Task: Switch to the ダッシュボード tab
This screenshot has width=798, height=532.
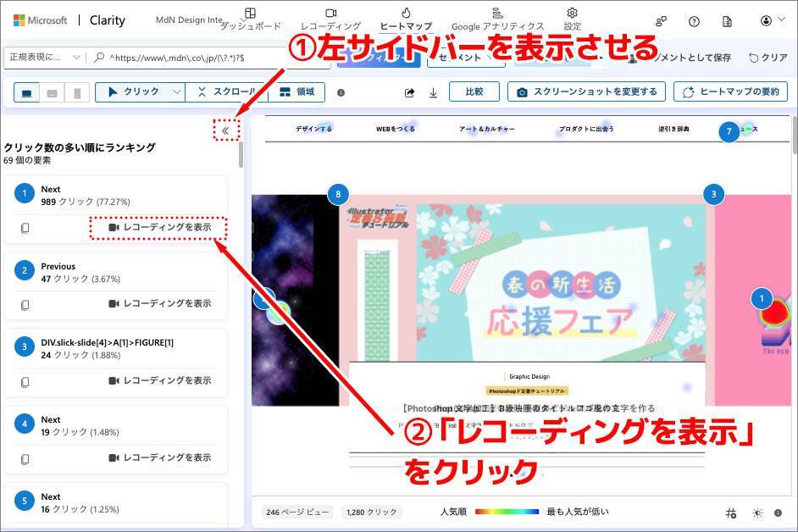Action: coord(251,19)
